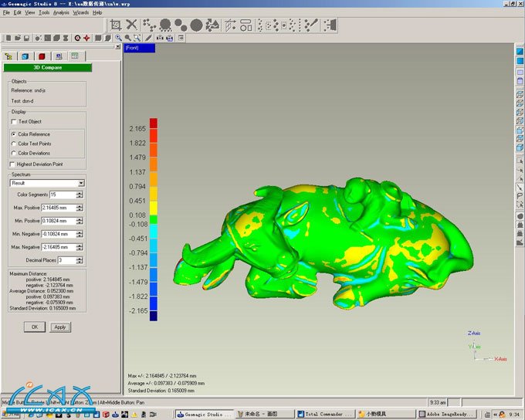Open the Analysis menu
525x420 pixels.
[59, 13]
